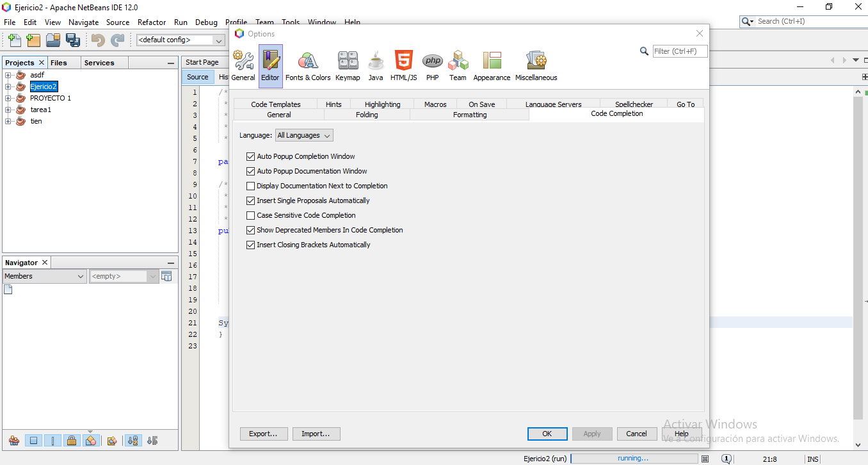Click the OK button
Image resolution: width=868 pixels, height=465 pixels.
547,434
